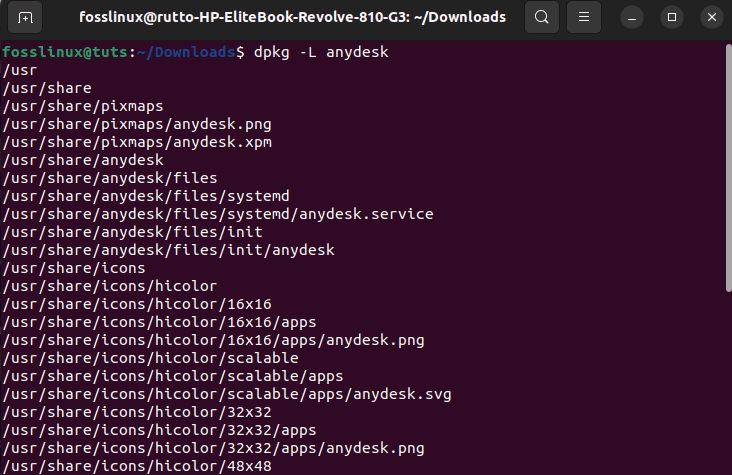Click the line '/usr/share/anydesk/files/init/anydesk'
The height and width of the screenshot is (475, 732).
coord(169,250)
